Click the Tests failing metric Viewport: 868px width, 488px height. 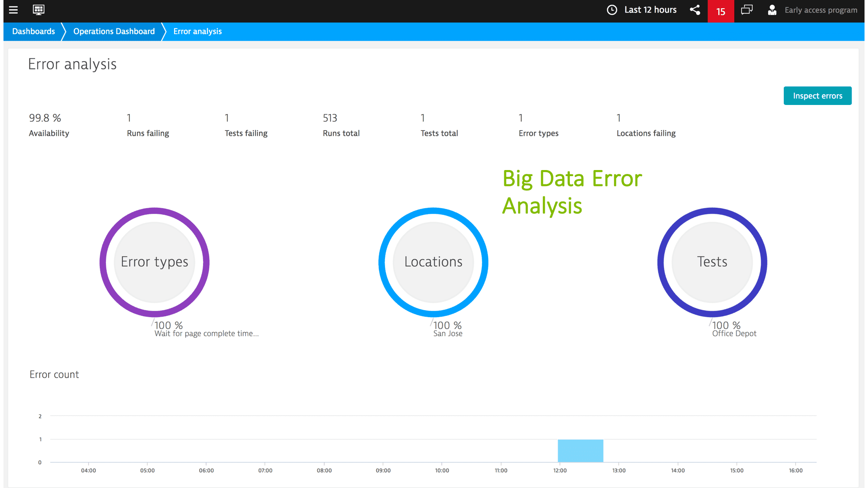click(x=246, y=125)
